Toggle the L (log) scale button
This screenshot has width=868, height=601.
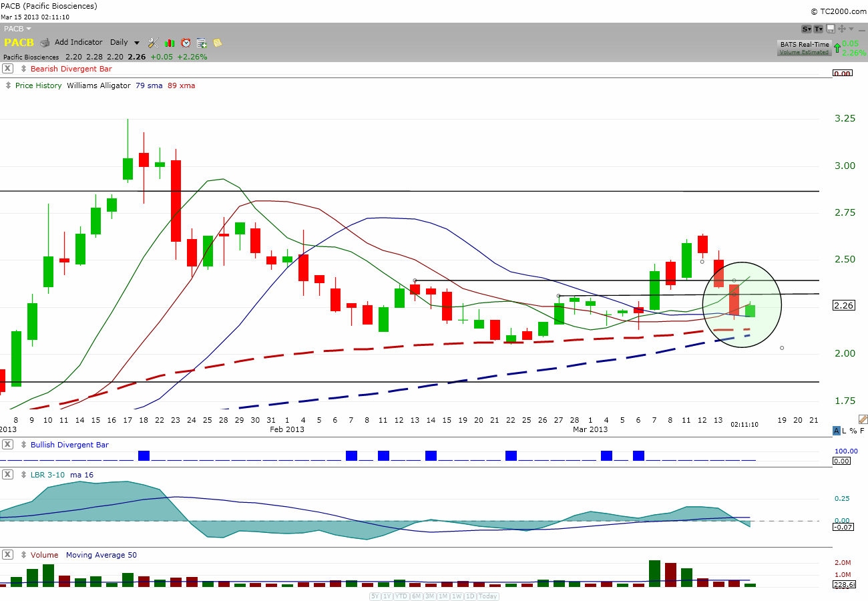point(845,431)
